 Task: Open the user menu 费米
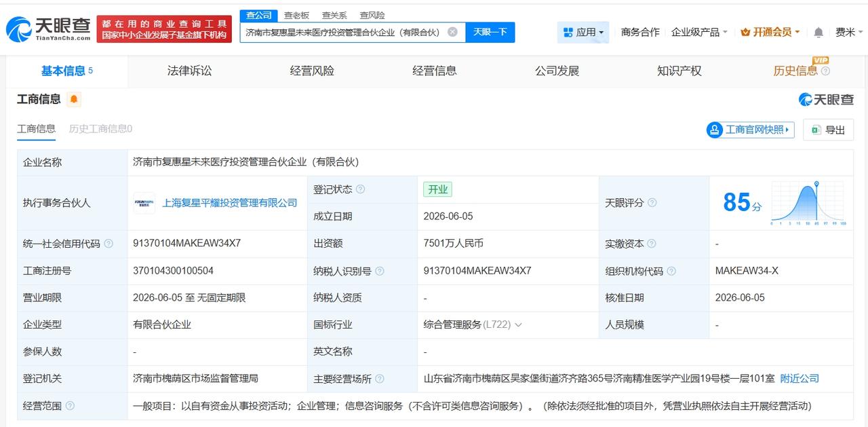click(x=849, y=32)
